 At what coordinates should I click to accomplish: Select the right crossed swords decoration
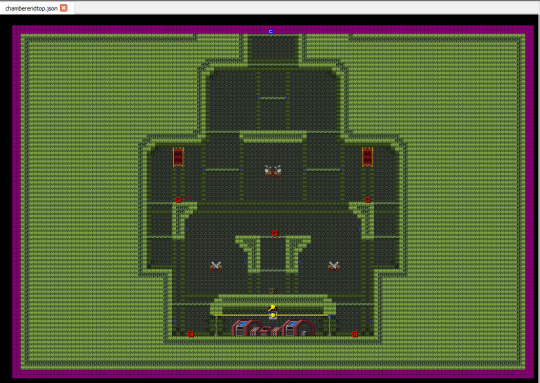(x=333, y=266)
